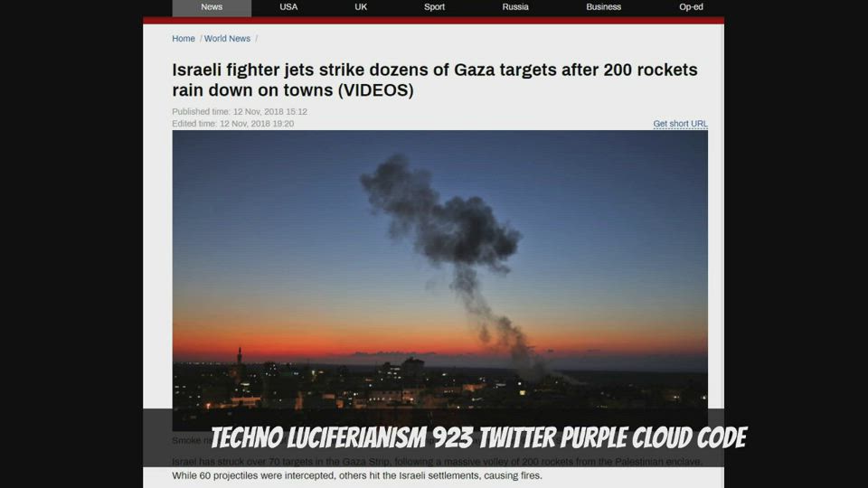The image size is (868, 488).
Task: Follow the World News breadcrumb link
Action: tap(227, 39)
